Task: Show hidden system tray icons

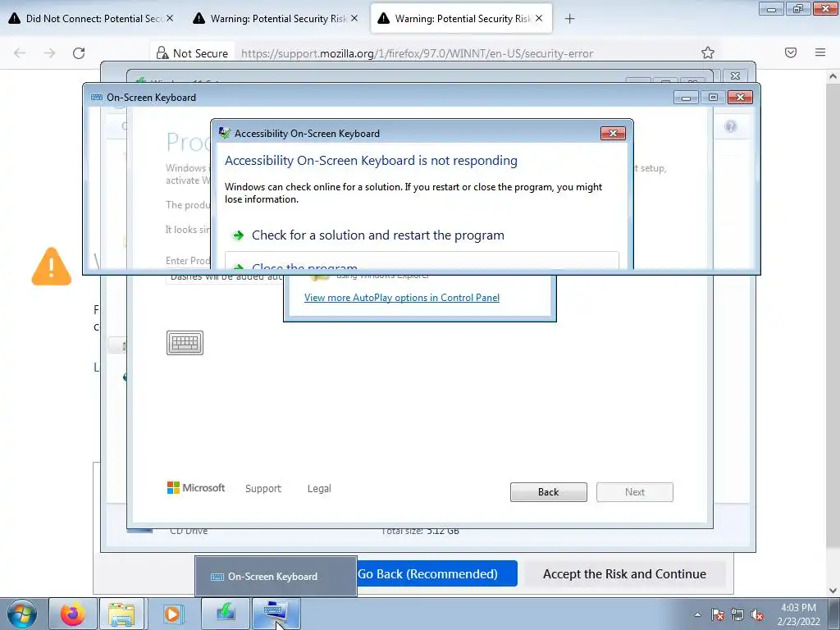Action: (697, 614)
